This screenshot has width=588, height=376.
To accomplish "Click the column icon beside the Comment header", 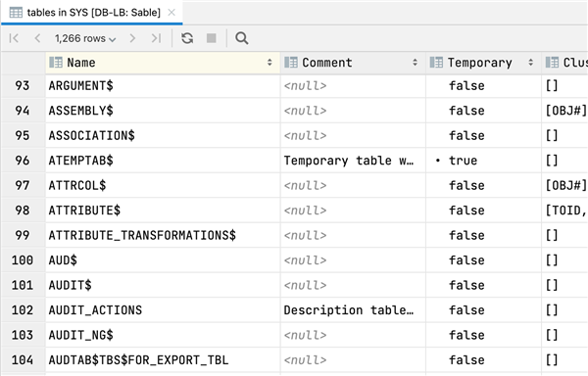I will pyautogui.click(x=291, y=62).
